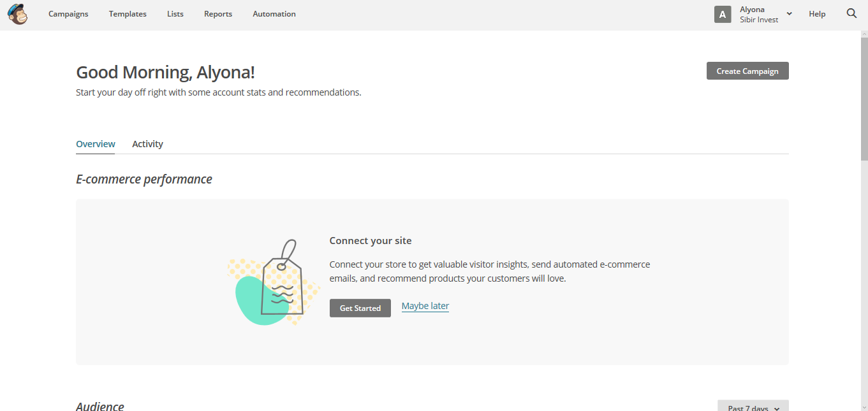Click the Create Campaign button
This screenshot has height=411, width=868.
tap(747, 71)
